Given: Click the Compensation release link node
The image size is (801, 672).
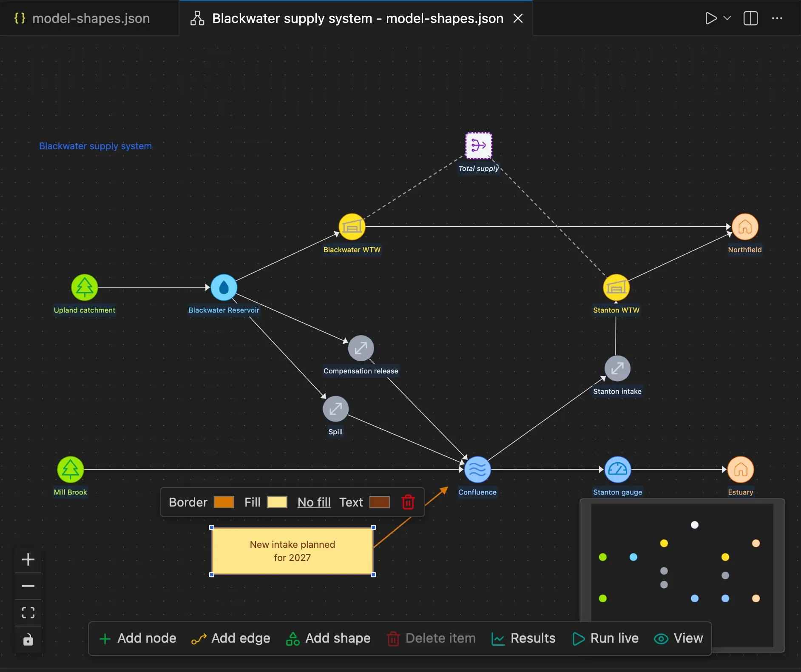Looking at the screenshot, I should (x=361, y=348).
